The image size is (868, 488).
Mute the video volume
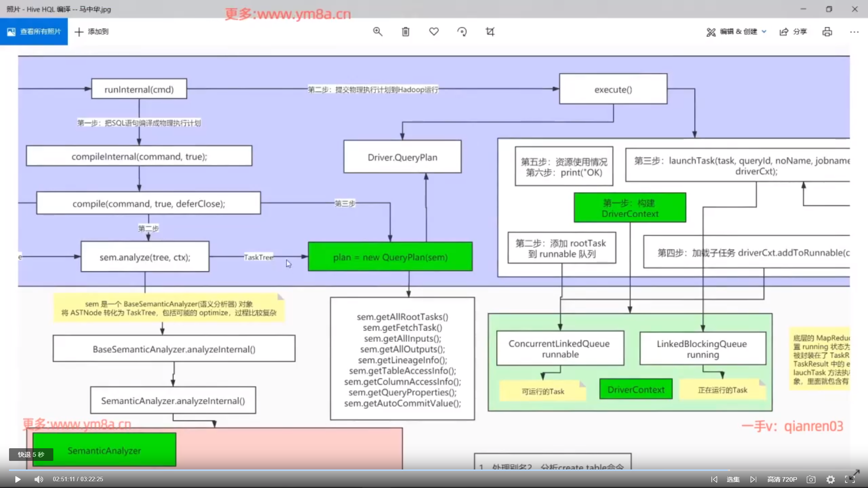39,479
